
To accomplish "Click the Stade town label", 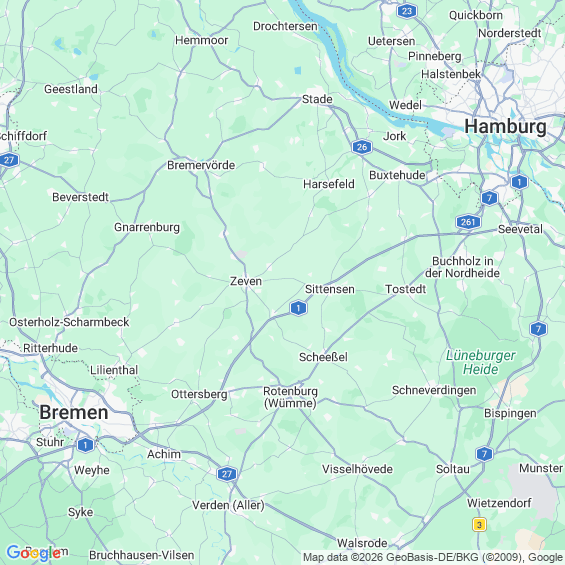I will tap(317, 99).
